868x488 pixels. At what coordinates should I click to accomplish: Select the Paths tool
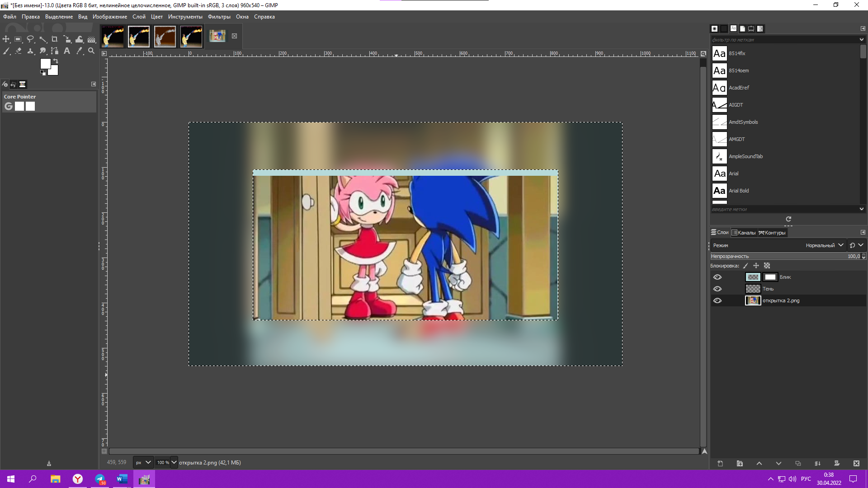point(55,51)
